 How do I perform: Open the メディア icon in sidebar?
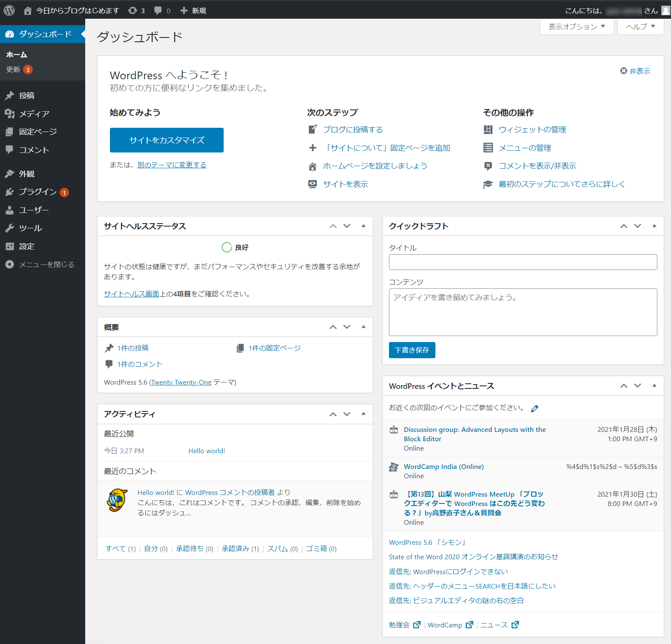(x=9, y=113)
